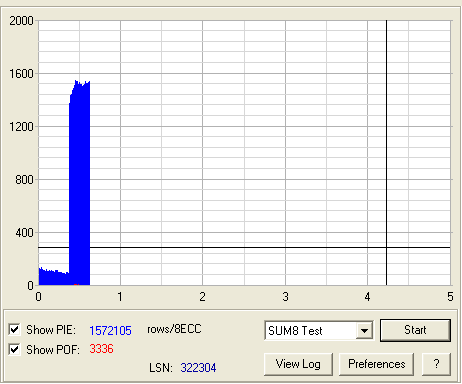
Task: Click the question mark help button
Action: tap(436, 364)
